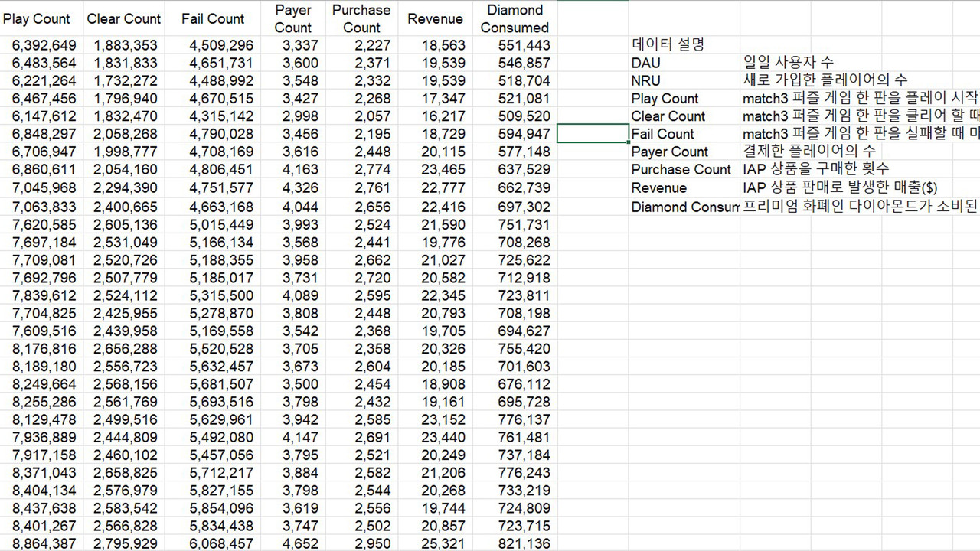Viewport: 980px width, 551px height.
Task: Select the Fail Count column header
Action: [x=212, y=18]
